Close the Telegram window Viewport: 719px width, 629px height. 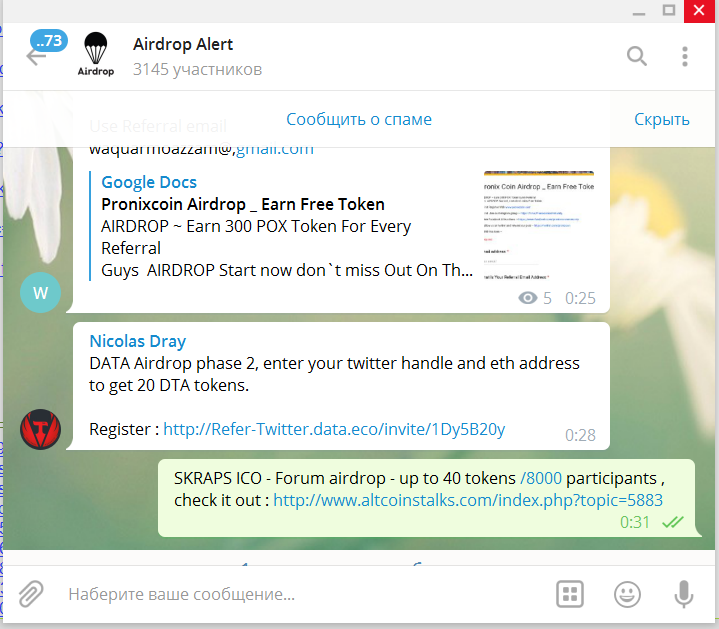699,11
